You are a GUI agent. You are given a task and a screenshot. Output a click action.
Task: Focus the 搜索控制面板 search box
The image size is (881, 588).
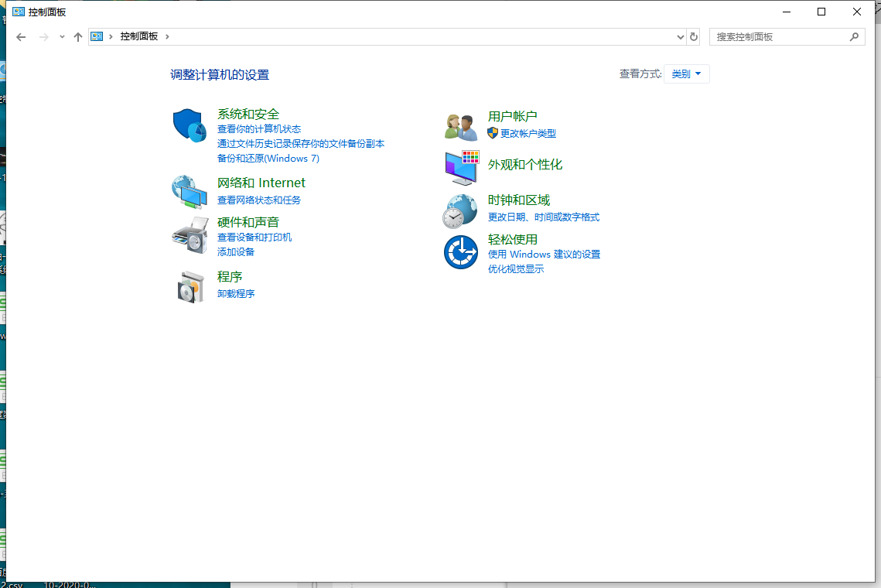pyautogui.click(x=787, y=36)
